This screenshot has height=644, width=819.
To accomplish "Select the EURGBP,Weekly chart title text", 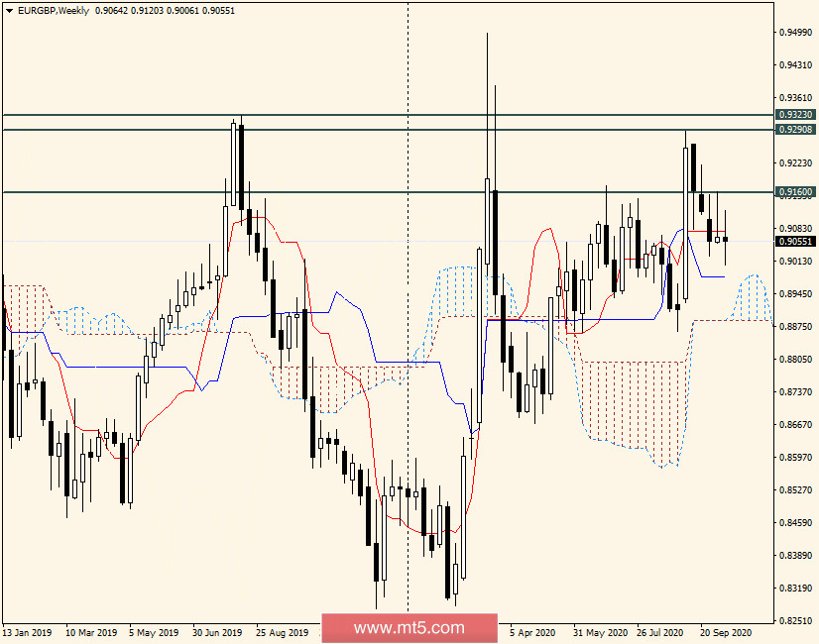I will click(54, 11).
